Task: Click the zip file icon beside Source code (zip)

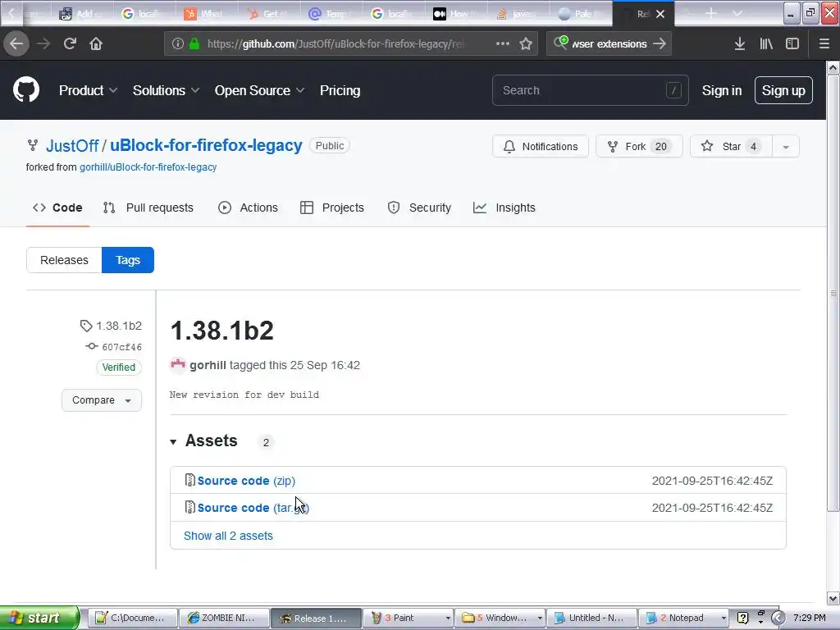Action: 189,480
